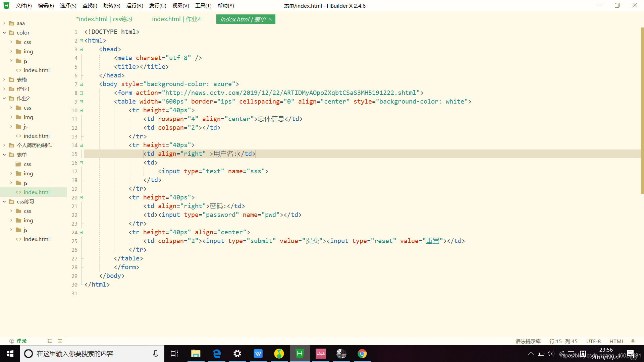
Task: Open the 运行(R) menu
Action: 135,6
